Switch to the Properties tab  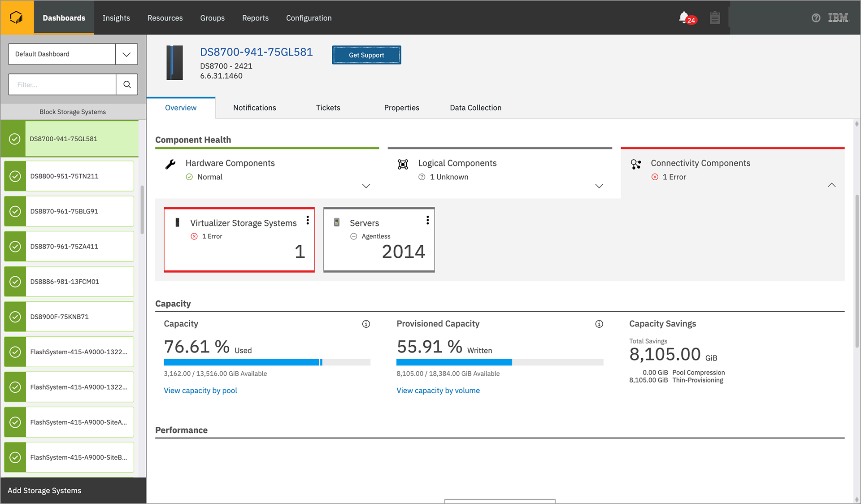coord(402,108)
